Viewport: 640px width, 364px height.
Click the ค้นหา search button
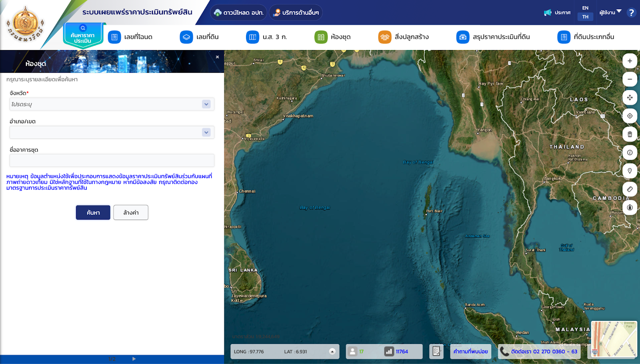tap(93, 213)
